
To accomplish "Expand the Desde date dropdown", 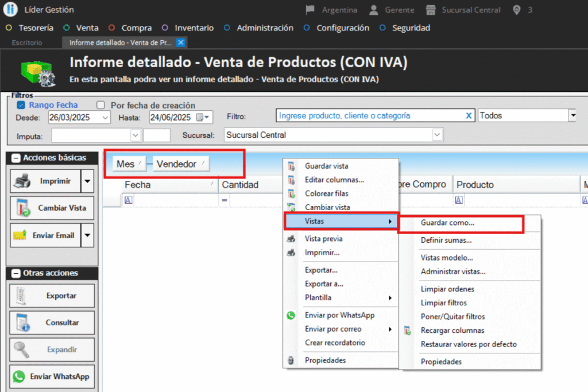I will 105,117.
